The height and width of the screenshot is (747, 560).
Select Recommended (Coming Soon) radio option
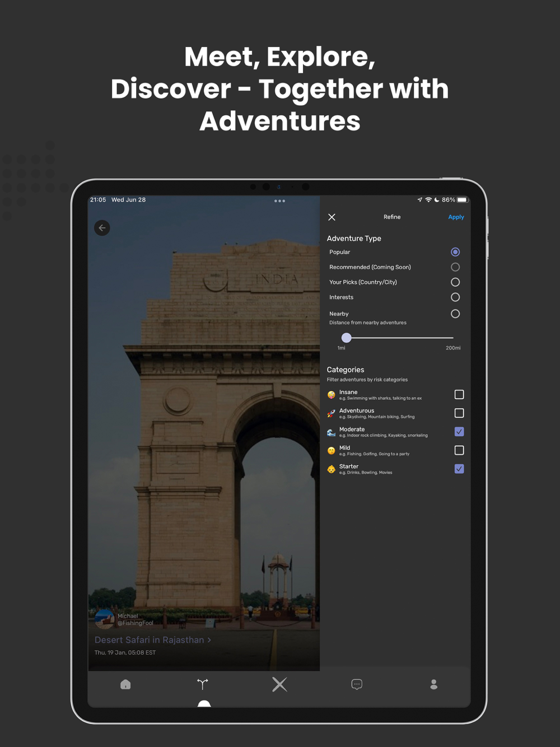[x=455, y=267]
